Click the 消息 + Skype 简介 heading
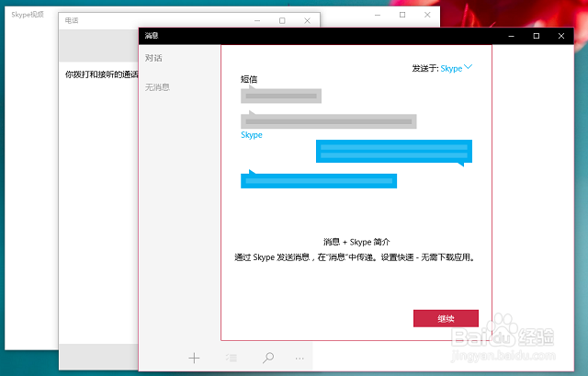The image size is (588, 376). point(356,242)
